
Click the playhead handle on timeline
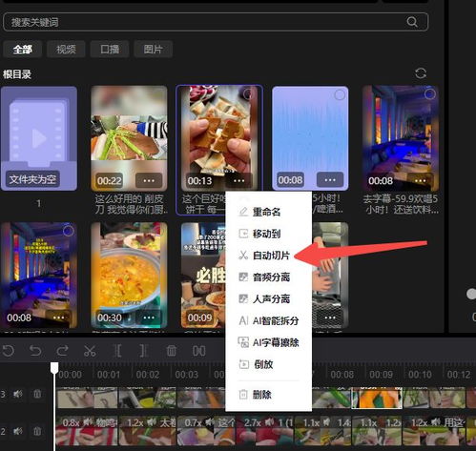[54, 367]
